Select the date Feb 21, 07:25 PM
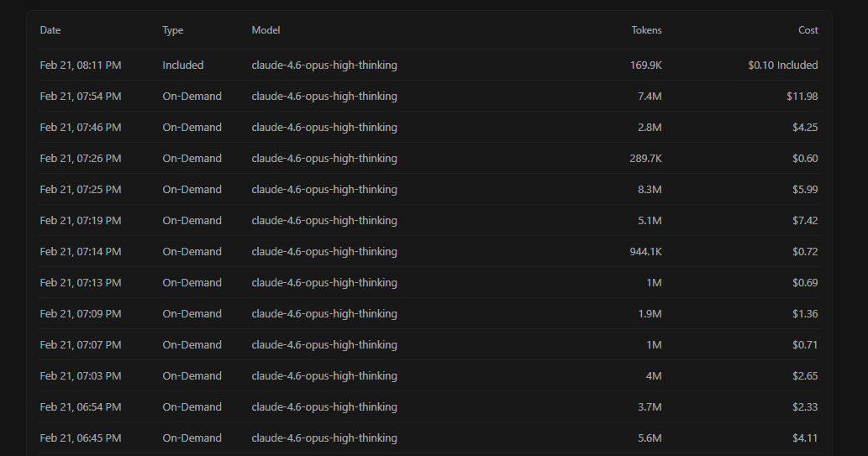This screenshot has width=868, height=456. (81, 189)
